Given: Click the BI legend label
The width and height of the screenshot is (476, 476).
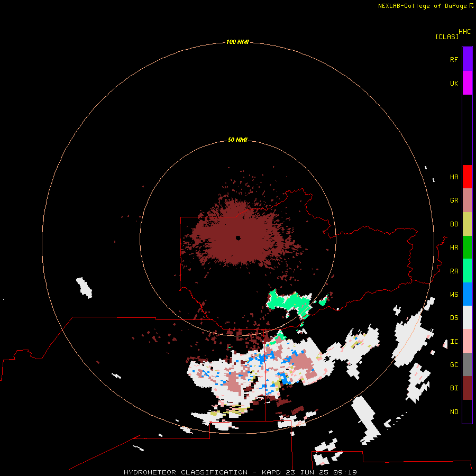Looking at the screenshot, I should click(x=454, y=388).
